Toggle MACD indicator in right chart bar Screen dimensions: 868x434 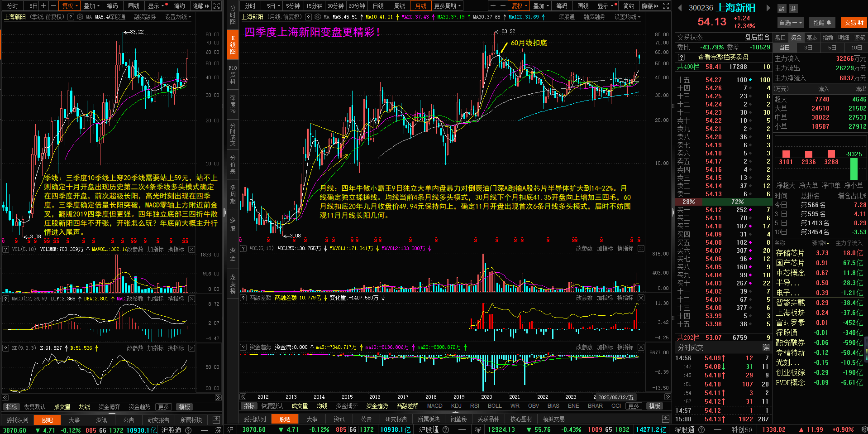(434, 406)
